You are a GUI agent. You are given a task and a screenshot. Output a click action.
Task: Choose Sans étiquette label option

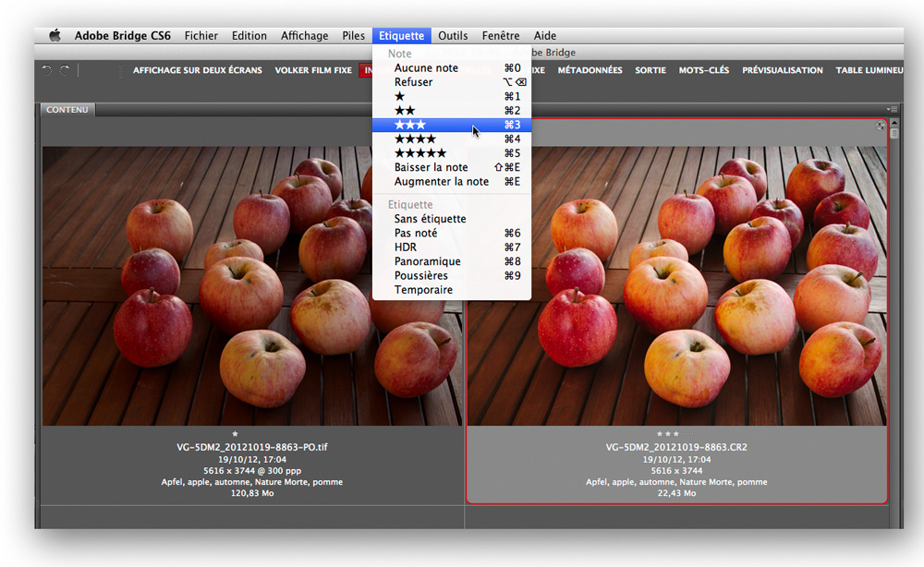[452, 219]
